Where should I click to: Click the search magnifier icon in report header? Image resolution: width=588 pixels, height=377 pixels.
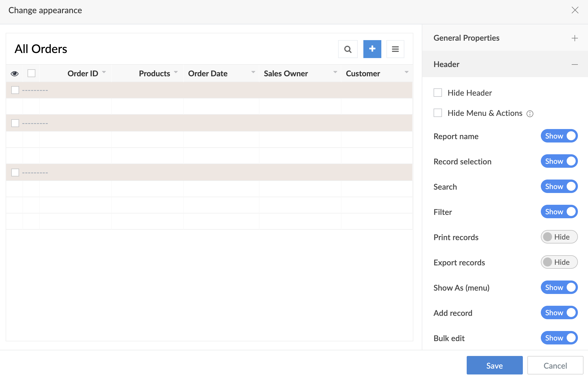point(348,49)
